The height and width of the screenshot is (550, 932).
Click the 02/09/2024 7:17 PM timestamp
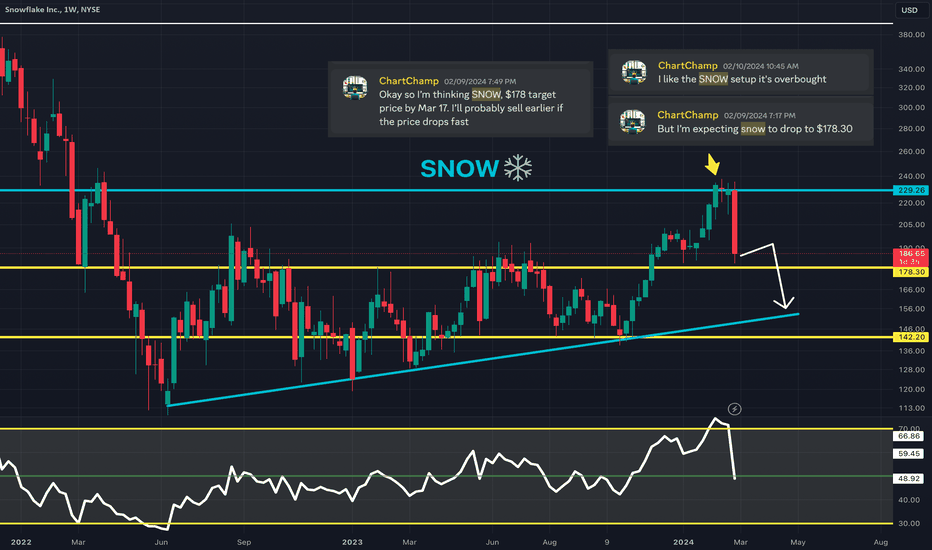point(760,115)
